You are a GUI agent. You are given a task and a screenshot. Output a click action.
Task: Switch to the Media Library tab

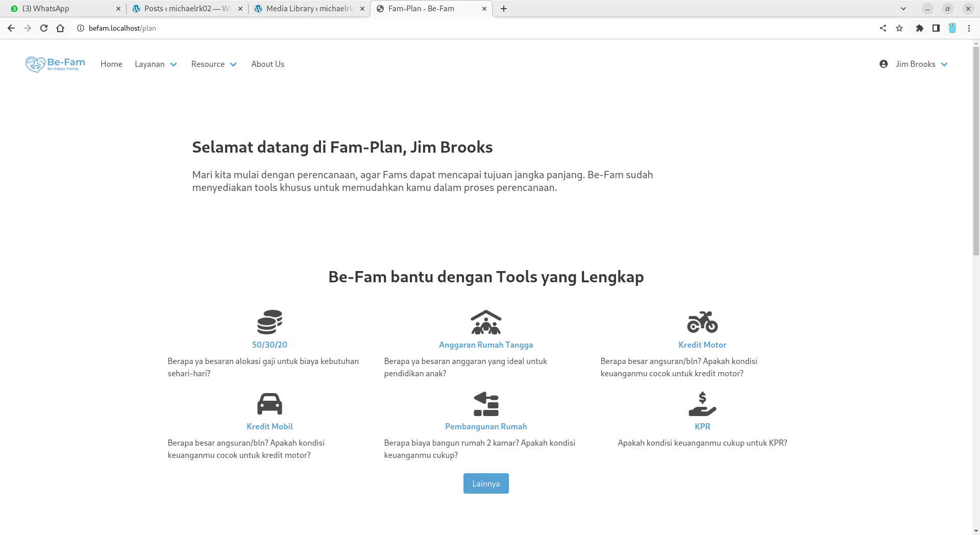click(x=309, y=9)
